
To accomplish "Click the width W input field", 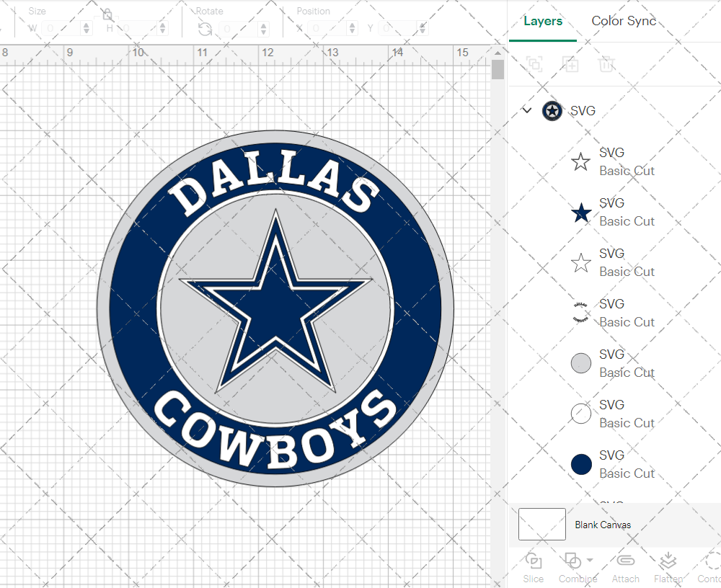I will click(61, 29).
